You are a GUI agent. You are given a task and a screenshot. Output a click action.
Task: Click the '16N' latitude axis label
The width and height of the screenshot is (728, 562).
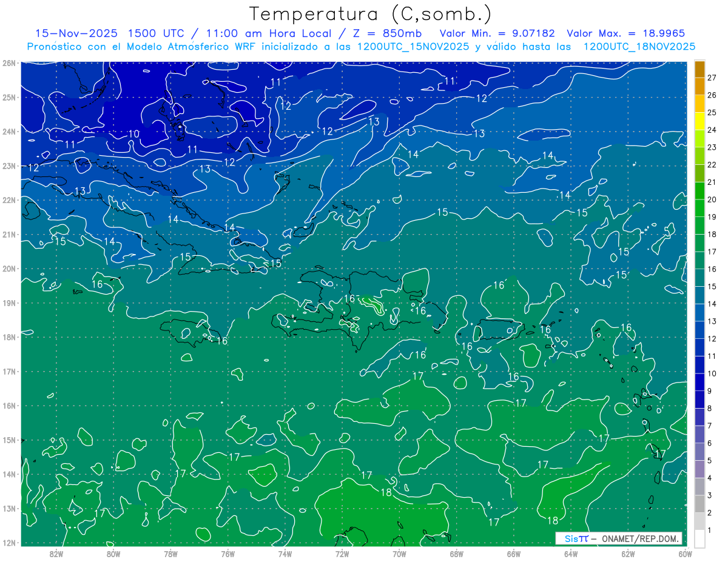tap(8, 406)
